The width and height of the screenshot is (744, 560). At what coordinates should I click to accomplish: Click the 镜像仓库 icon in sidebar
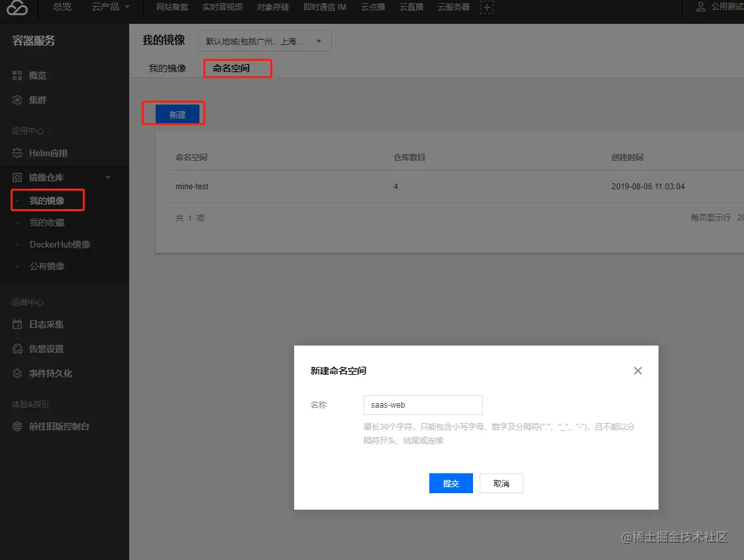[17, 177]
